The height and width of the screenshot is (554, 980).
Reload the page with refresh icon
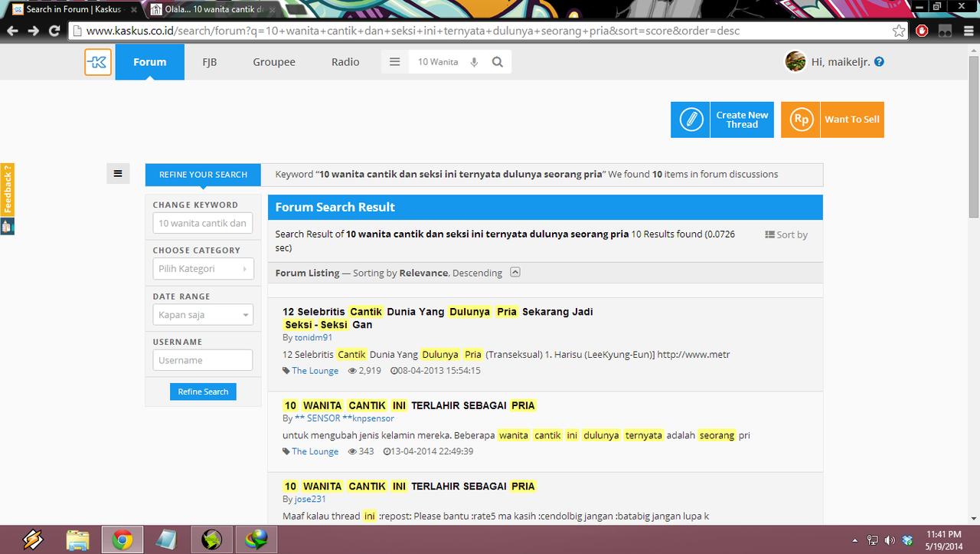click(x=54, y=31)
